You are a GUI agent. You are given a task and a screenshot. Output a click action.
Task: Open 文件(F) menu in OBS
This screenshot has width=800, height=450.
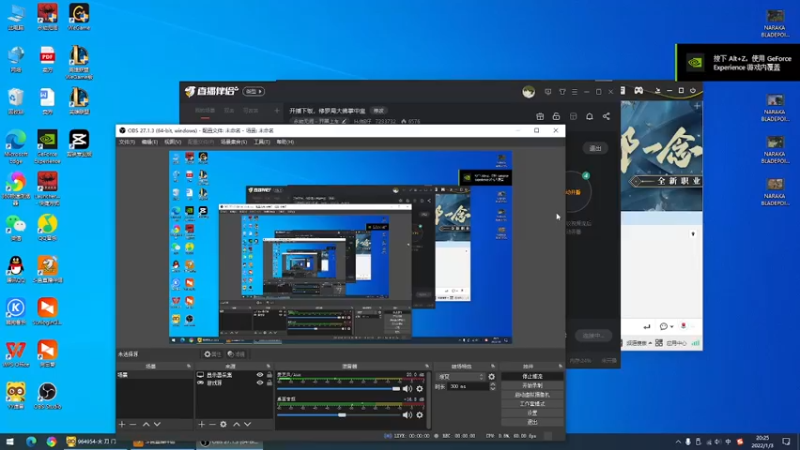[127, 142]
